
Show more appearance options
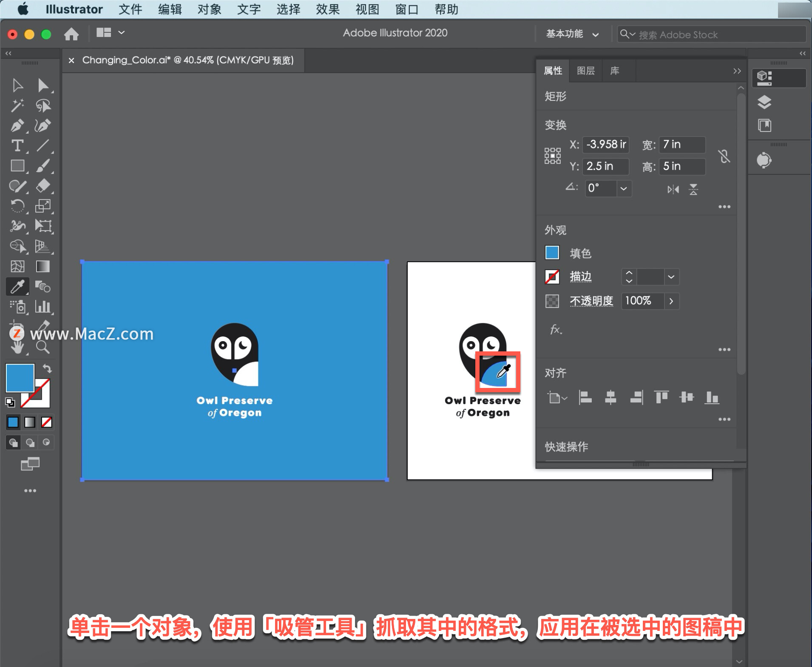(x=724, y=350)
